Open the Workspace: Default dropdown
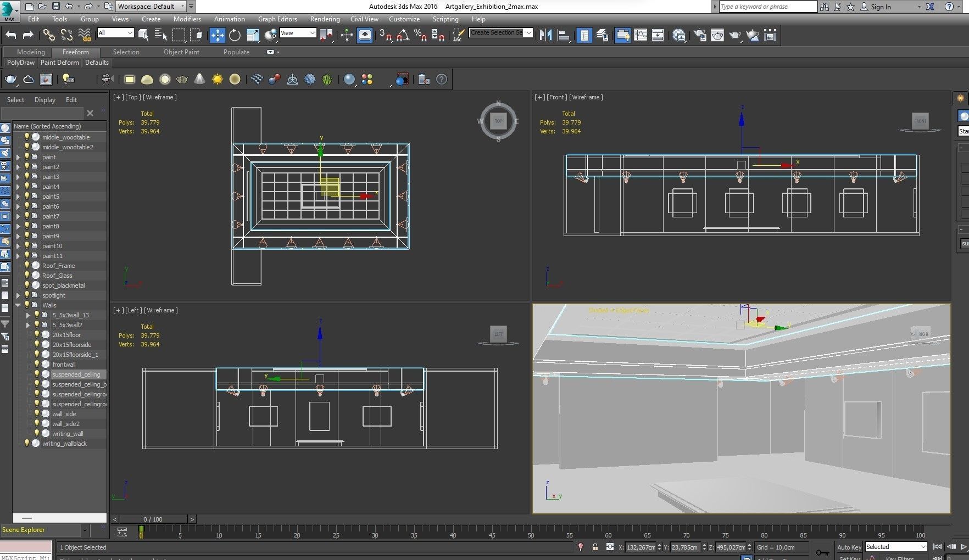 (151, 7)
